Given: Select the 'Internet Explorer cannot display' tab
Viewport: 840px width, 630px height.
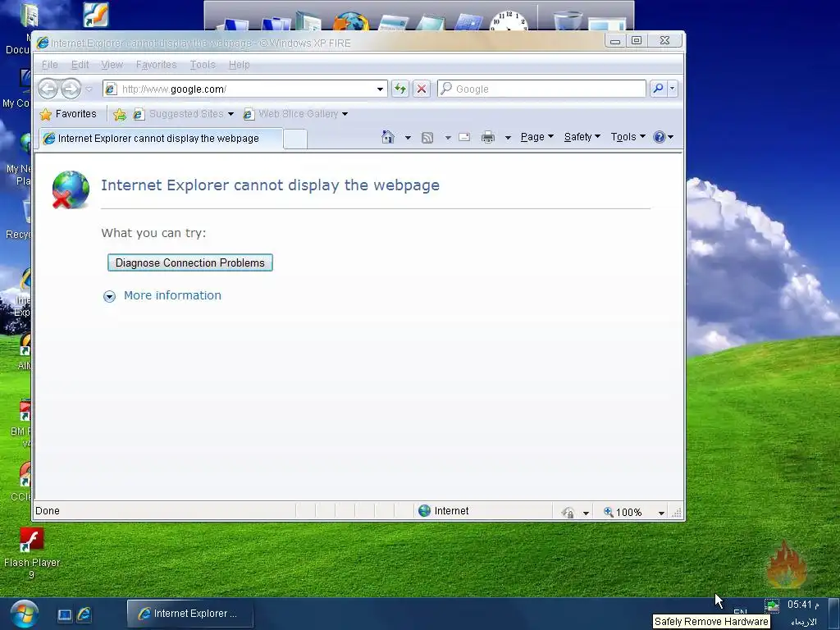Looking at the screenshot, I should pos(161,139).
